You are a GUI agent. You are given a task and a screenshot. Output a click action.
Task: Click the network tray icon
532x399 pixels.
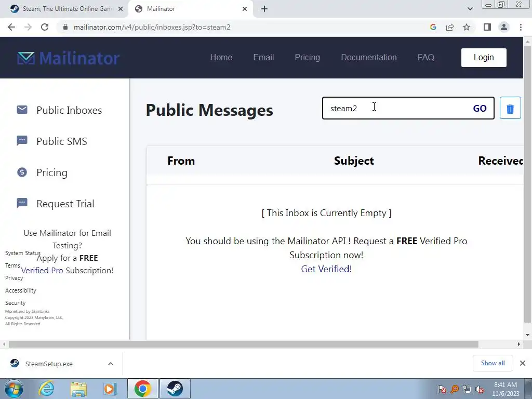[467, 389]
